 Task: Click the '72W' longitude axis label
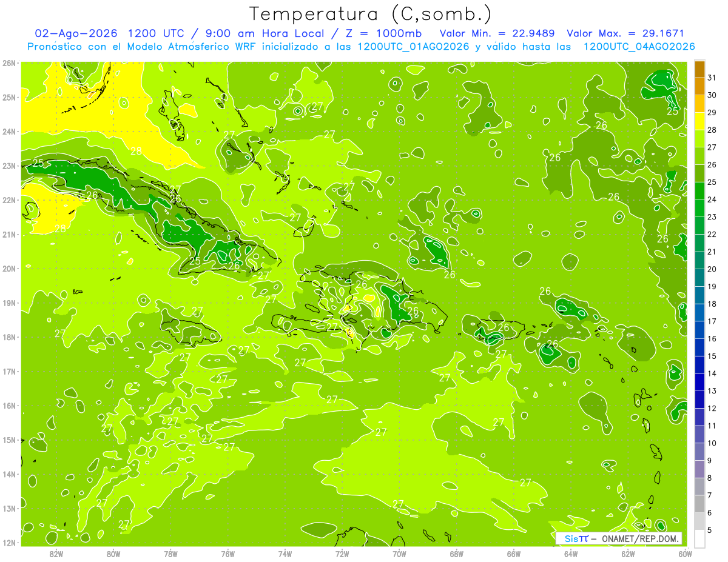coord(342,554)
